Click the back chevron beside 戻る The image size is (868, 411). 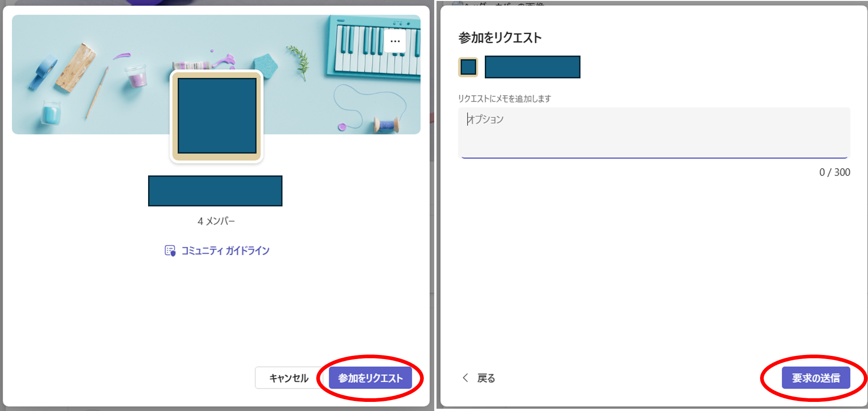pyautogui.click(x=465, y=378)
